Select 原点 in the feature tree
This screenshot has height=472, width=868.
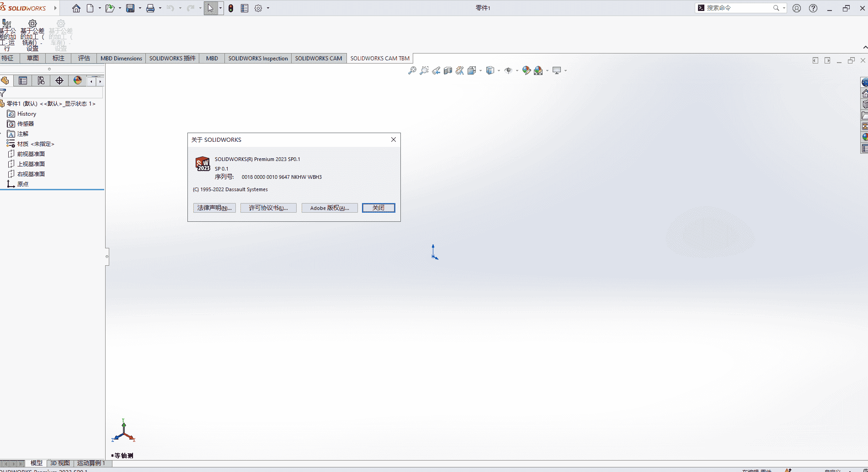click(23, 184)
